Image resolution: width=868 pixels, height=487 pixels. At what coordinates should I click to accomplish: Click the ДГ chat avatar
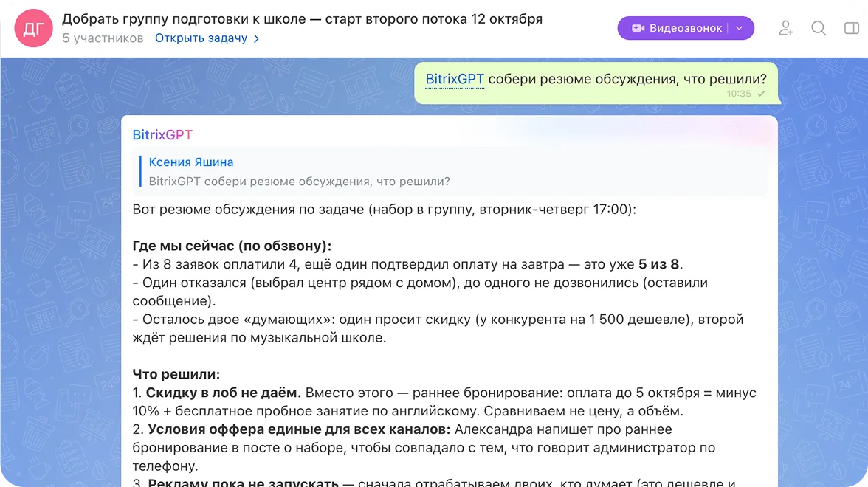tap(33, 28)
